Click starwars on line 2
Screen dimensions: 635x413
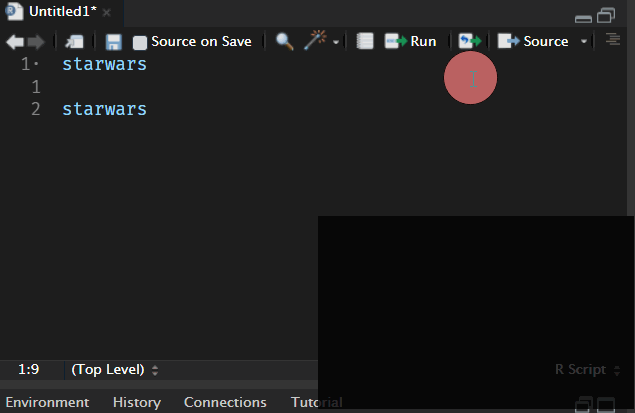point(104,109)
